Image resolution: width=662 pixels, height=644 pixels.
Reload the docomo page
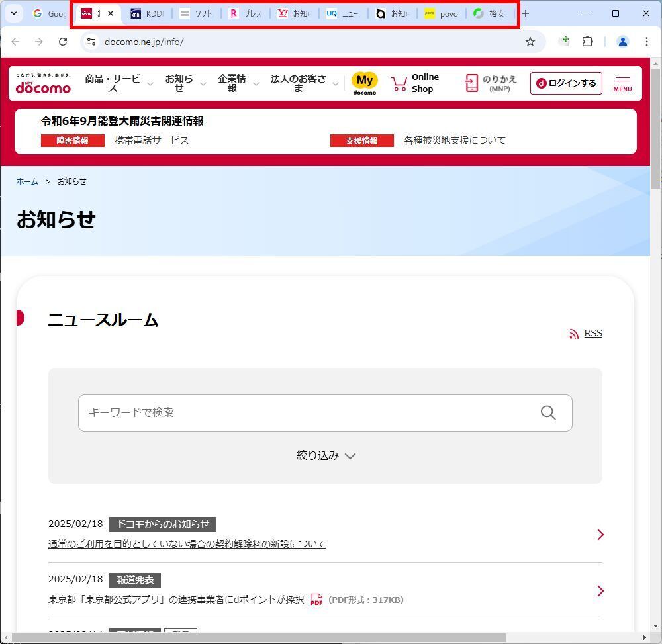63,42
